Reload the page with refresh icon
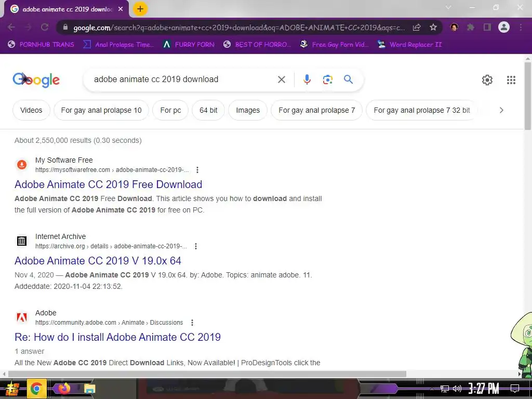Image resolution: width=532 pixels, height=399 pixels. [x=45, y=27]
